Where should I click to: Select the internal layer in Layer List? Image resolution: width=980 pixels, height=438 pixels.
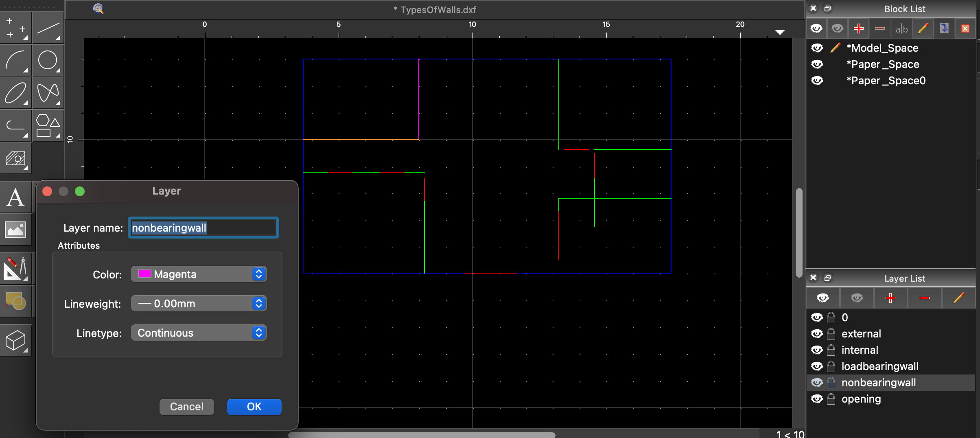pos(860,350)
